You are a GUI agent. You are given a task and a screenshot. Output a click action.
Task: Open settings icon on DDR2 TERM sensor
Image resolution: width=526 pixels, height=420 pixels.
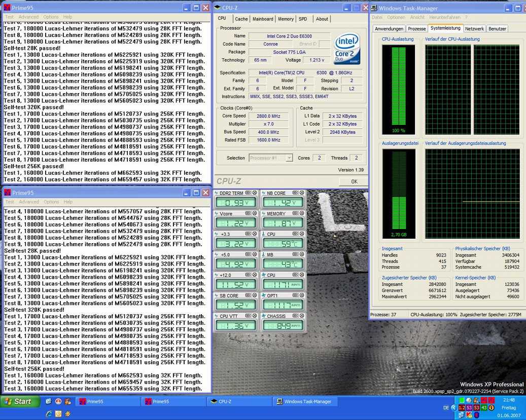248,193
